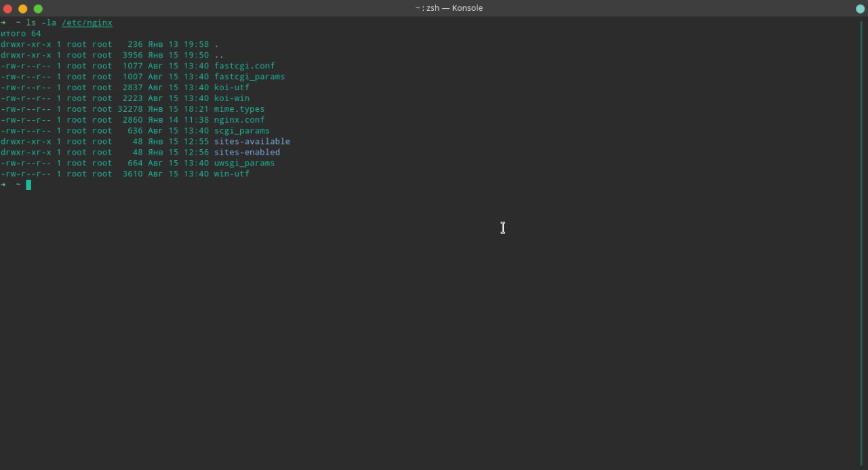
Task: Click the timestamp 19:58 of current directory
Action: click(x=196, y=44)
